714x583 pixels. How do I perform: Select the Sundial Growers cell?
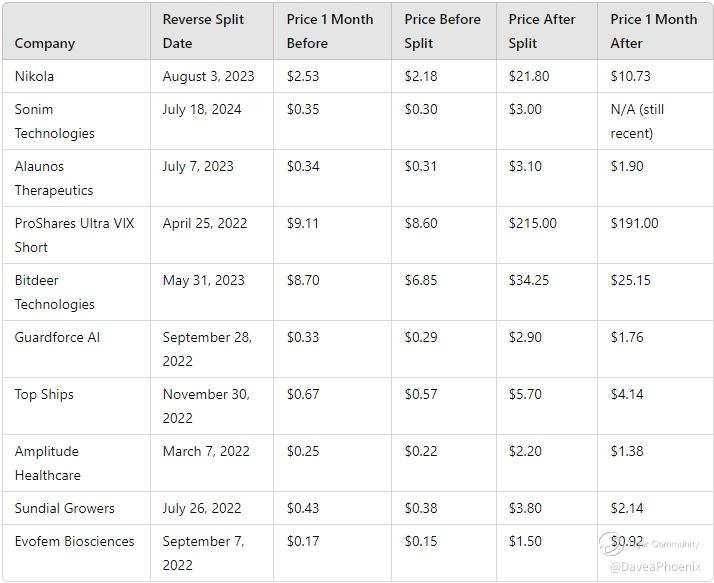pos(64,508)
